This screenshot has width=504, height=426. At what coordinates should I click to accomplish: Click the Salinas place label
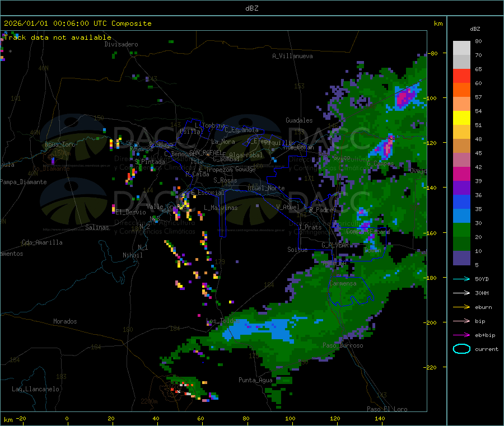97,227
